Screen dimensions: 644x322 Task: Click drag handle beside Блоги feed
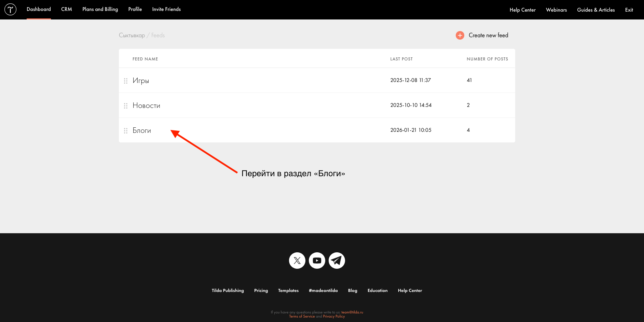tap(126, 130)
